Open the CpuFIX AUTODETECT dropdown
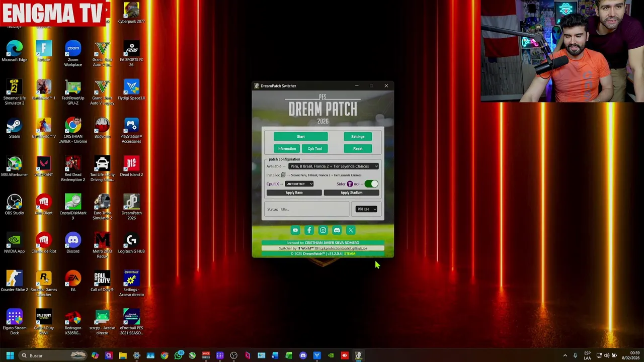 coord(300,184)
